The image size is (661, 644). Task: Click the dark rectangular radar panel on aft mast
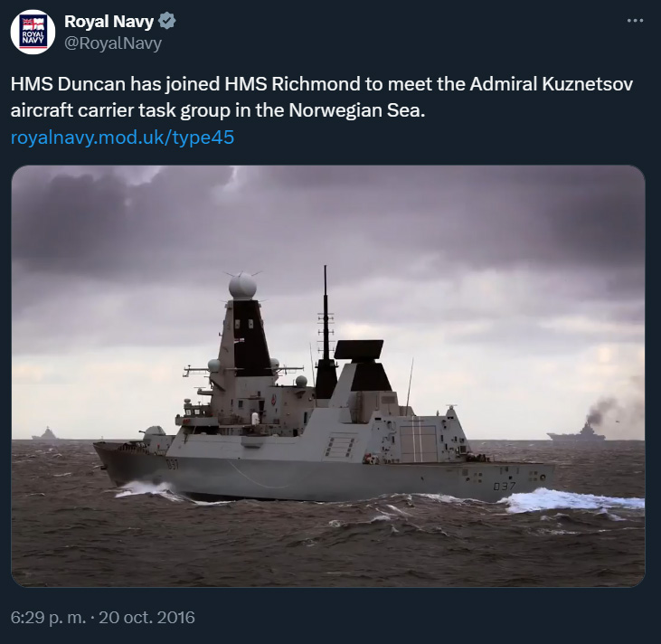[x=359, y=350]
